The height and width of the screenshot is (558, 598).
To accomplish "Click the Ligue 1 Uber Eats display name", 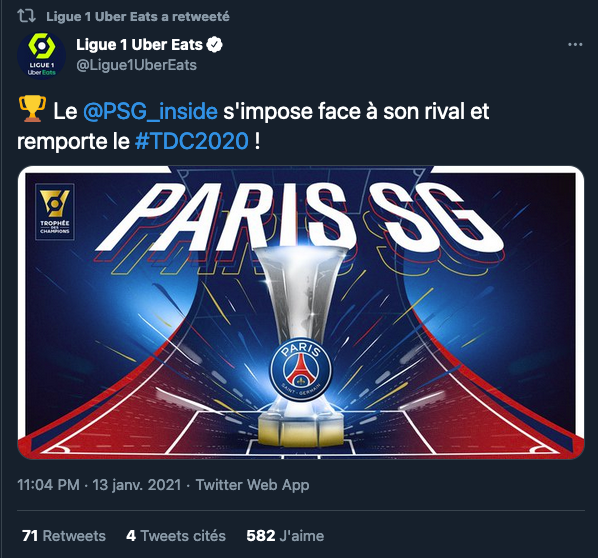I will 139,45.
